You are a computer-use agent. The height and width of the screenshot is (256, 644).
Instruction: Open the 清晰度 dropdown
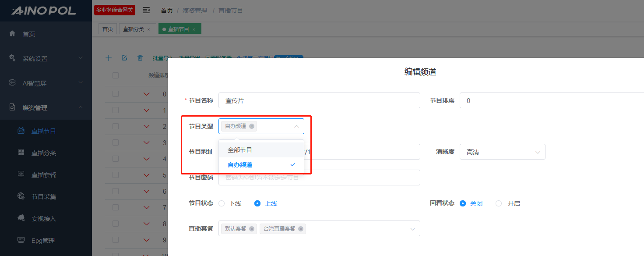click(x=502, y=152)
